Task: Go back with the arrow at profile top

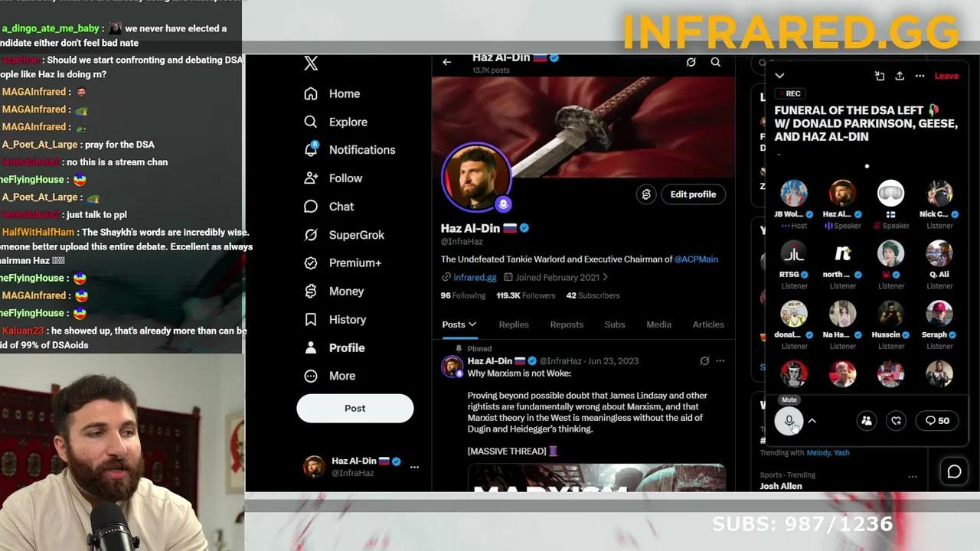Action: (x=447, y=62)
